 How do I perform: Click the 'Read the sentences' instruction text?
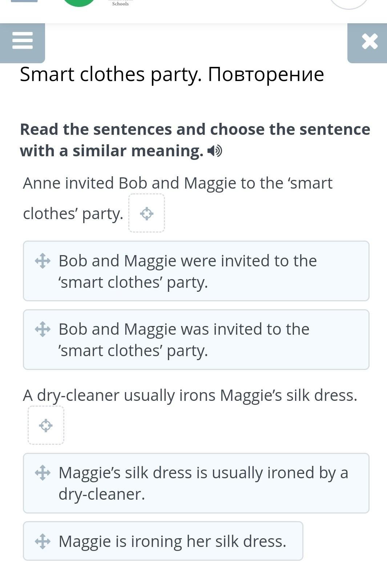[x=195, y=140]
